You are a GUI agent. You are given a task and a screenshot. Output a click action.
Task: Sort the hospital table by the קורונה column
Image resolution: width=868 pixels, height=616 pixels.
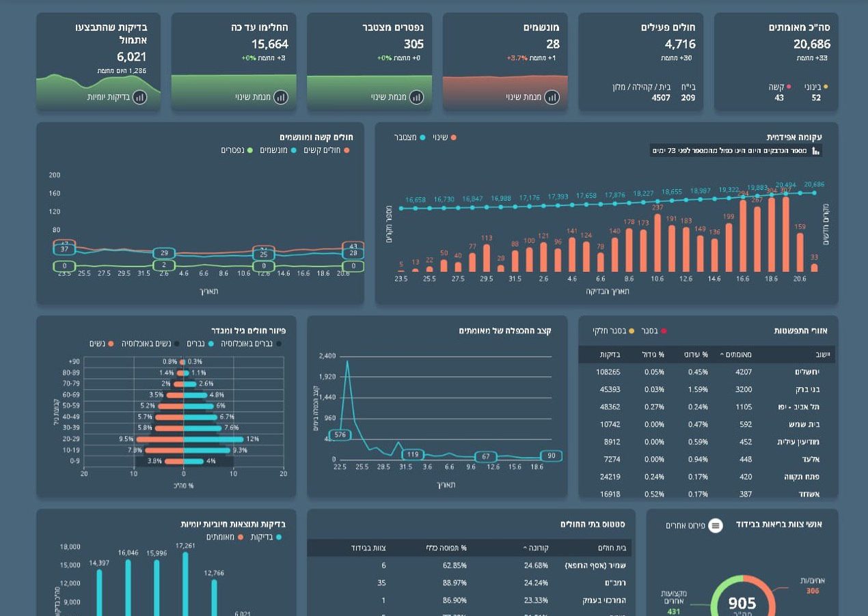click(x=535, y=548)
